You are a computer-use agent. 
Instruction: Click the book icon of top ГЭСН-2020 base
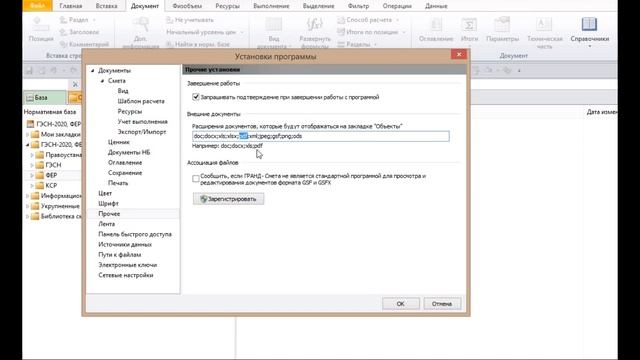[31, 124]
